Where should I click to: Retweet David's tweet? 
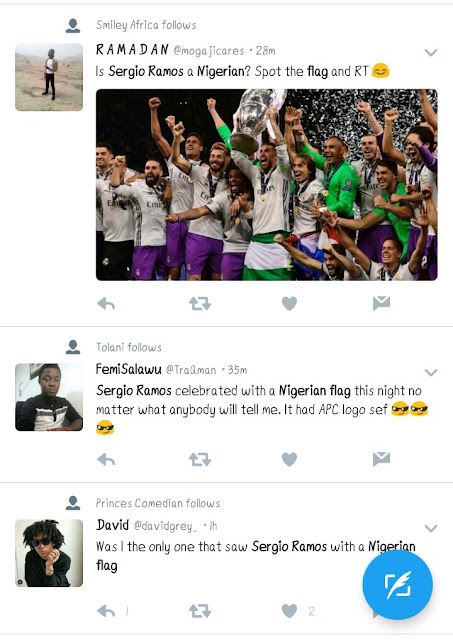point(200,611)
